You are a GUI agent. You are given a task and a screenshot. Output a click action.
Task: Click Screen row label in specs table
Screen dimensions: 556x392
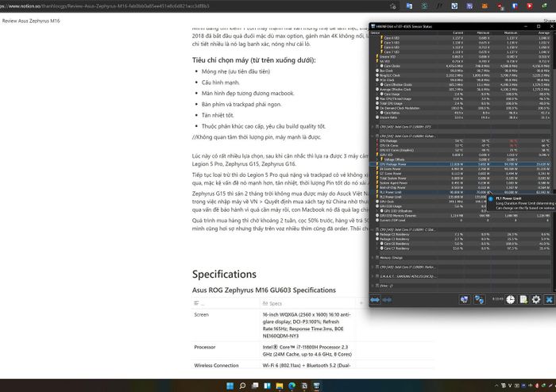[x=202, y=314]
